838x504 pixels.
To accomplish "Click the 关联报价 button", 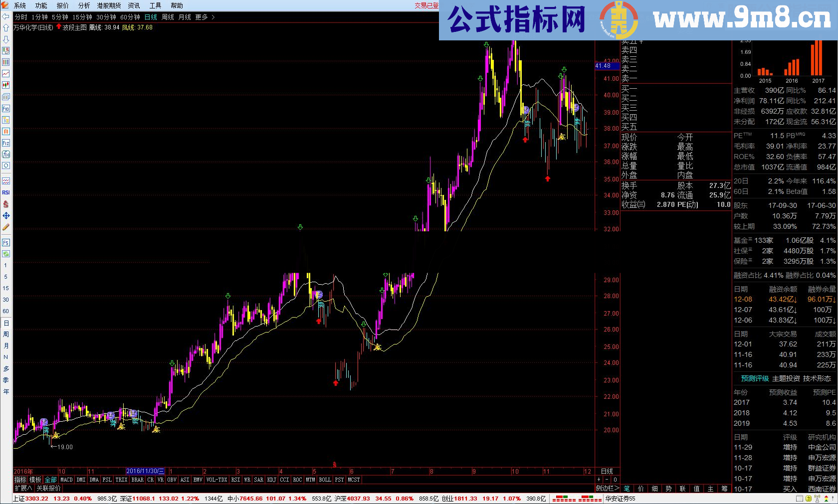I will pyautogui.click(x=47, y=489).
